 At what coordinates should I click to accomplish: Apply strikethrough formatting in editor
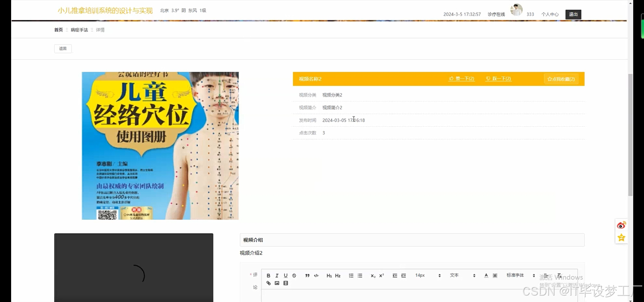pos(294,276)
